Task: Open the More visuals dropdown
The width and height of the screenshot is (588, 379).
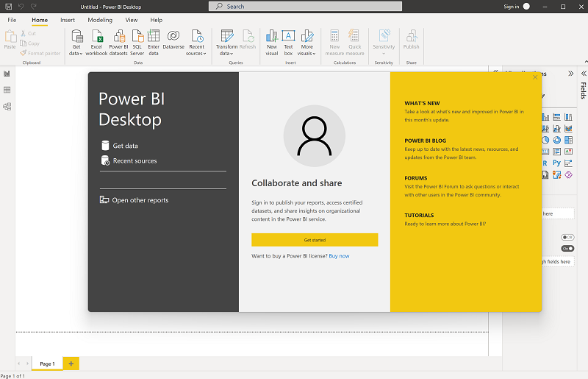Action: pos(306,43)
